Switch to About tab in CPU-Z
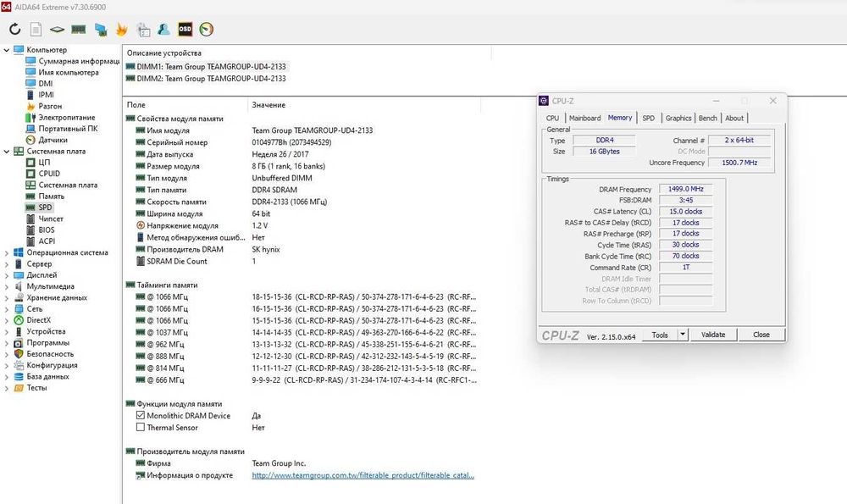 point(734,118)
